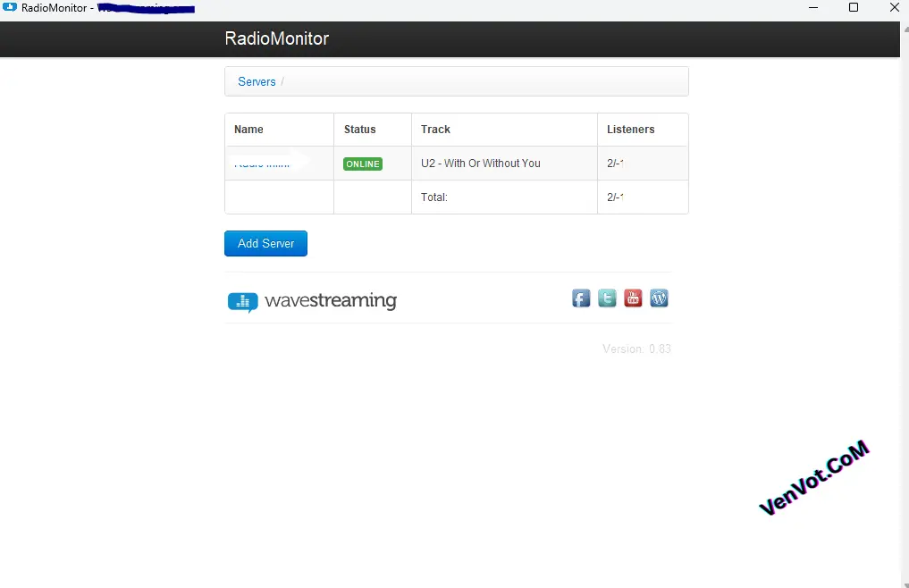Open the YouTube social icon
Viewport: 909px width, 588px height.
(633, 298)
